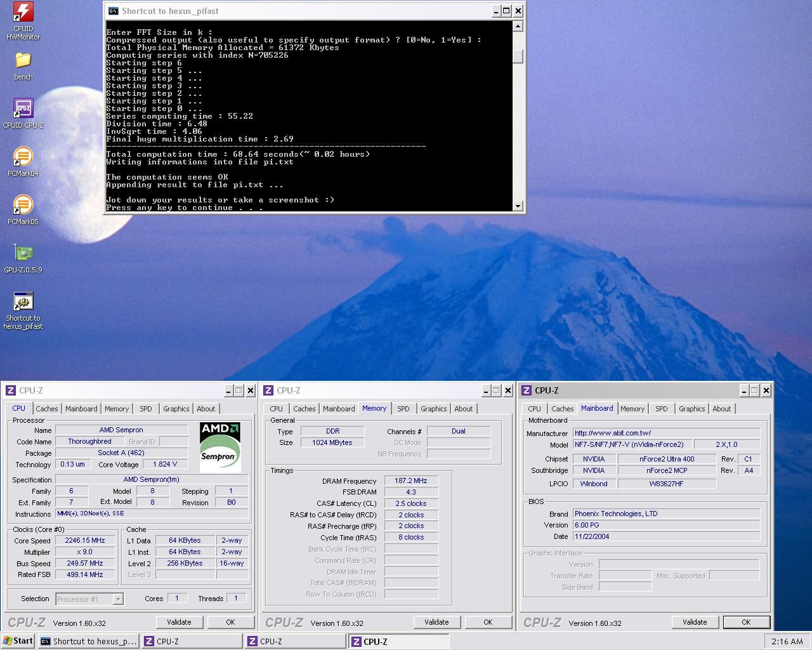Click Chipset field nForce2 Ultra 400
The image size is (812, 650).
[666, 459]
